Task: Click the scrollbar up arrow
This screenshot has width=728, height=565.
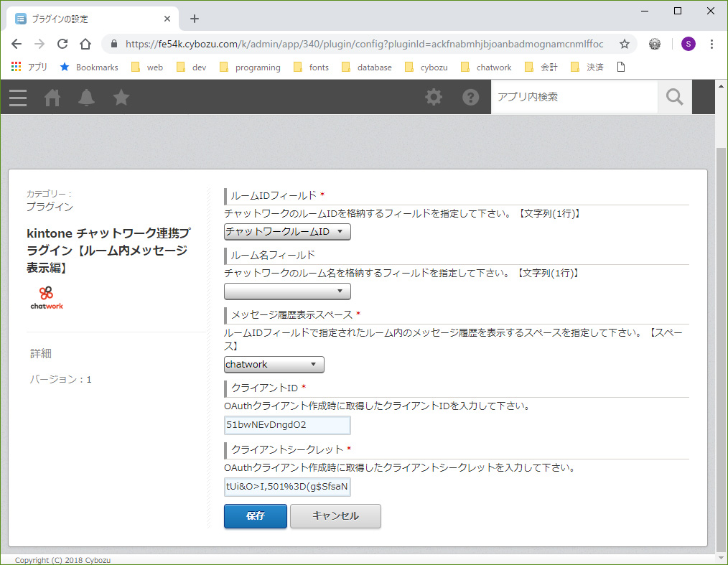Action: [721, 86]
